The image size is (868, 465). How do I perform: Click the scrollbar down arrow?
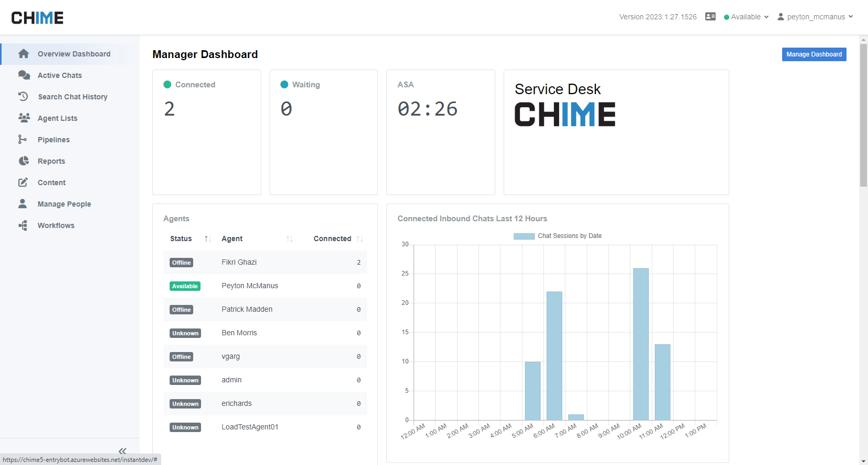[863, 461]
